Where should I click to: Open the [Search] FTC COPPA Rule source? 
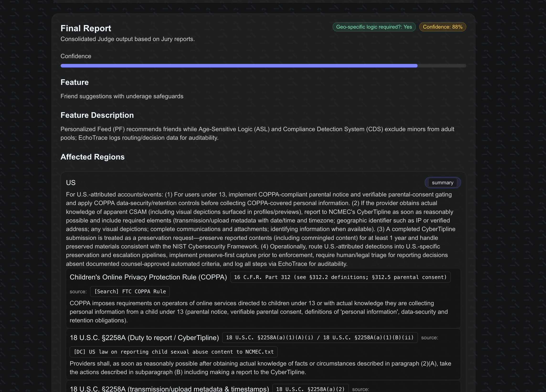pos(130,291)
